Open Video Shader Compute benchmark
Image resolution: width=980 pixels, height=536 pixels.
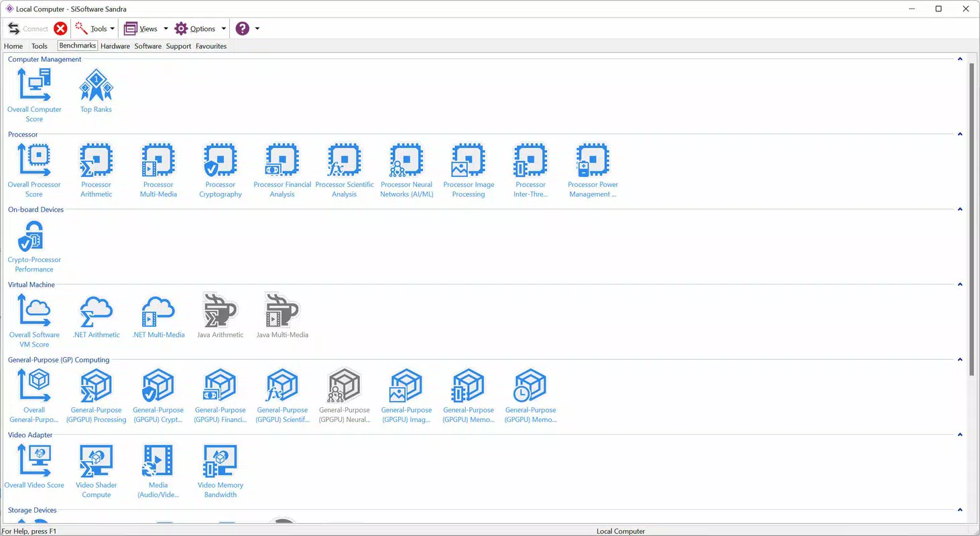tap(97, 470)
